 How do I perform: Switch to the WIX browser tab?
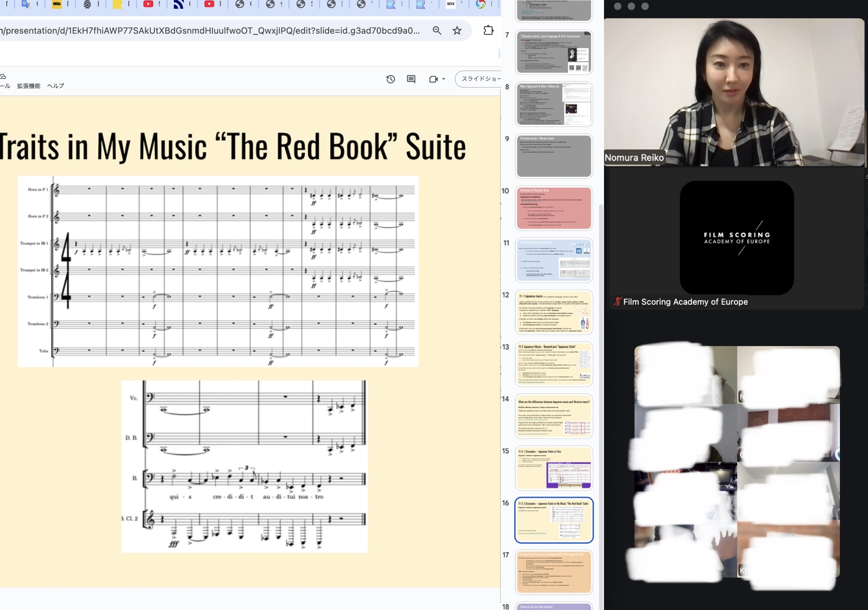450,4
